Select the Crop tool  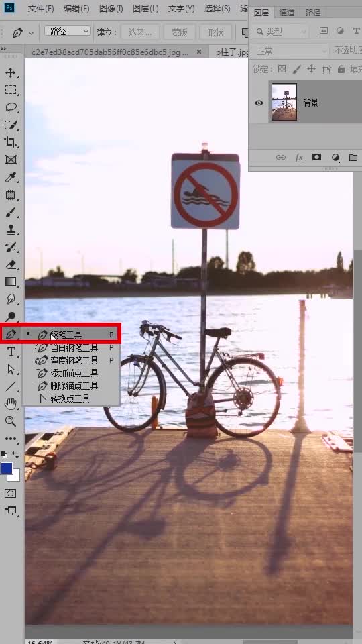10,142
